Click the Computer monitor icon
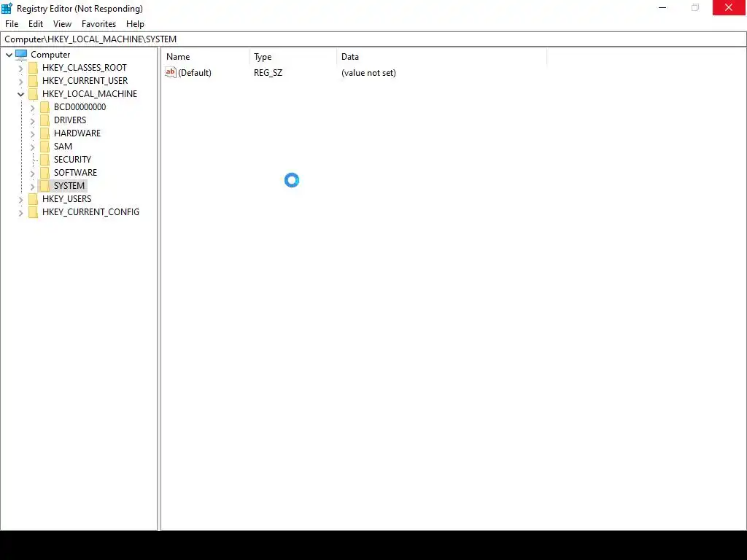The height and width of the screenshot is (560, 747). 21,54
